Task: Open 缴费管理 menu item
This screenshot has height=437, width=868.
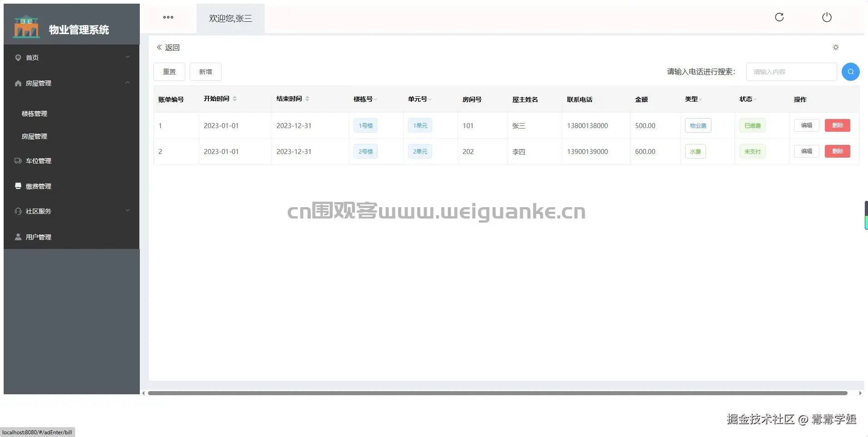Action: 71,186
